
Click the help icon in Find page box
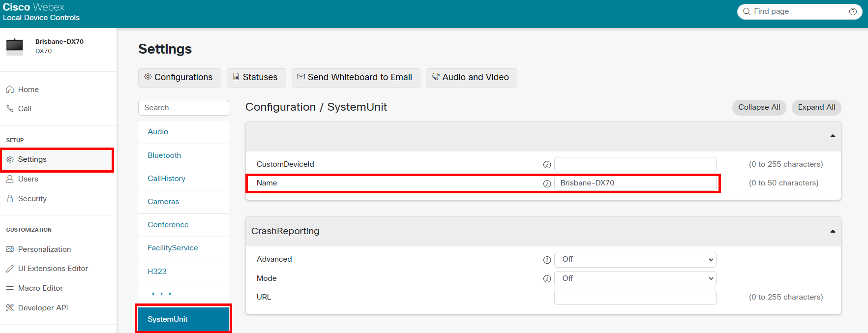(853, 12)
